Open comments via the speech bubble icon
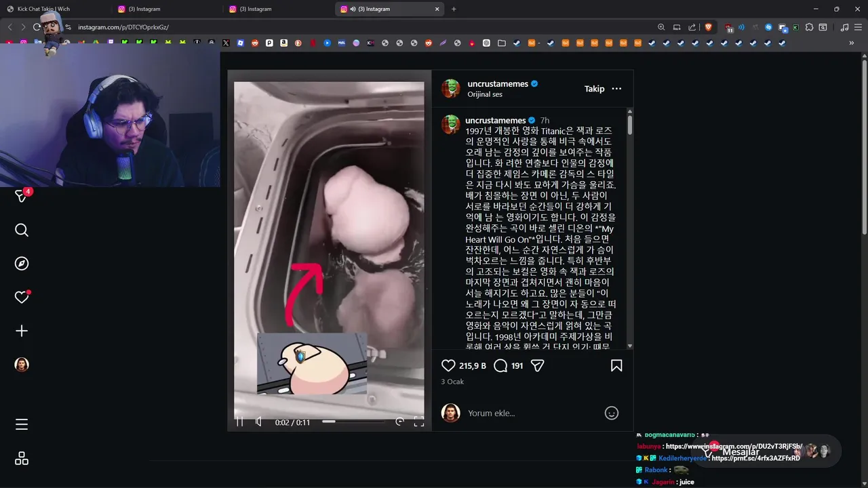 tap(500, 365)
